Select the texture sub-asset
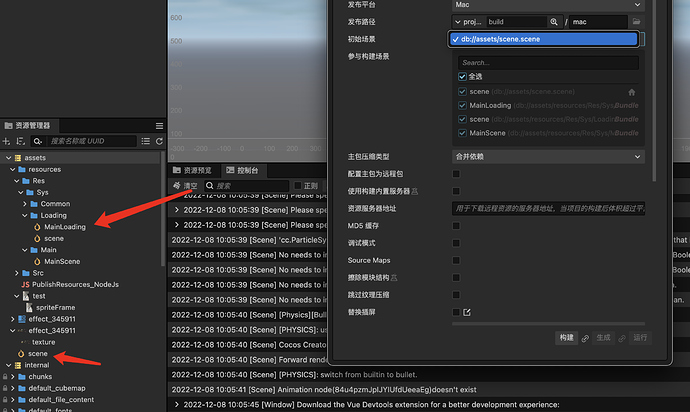This screenshot has width=690, height=412. [44, 342]
